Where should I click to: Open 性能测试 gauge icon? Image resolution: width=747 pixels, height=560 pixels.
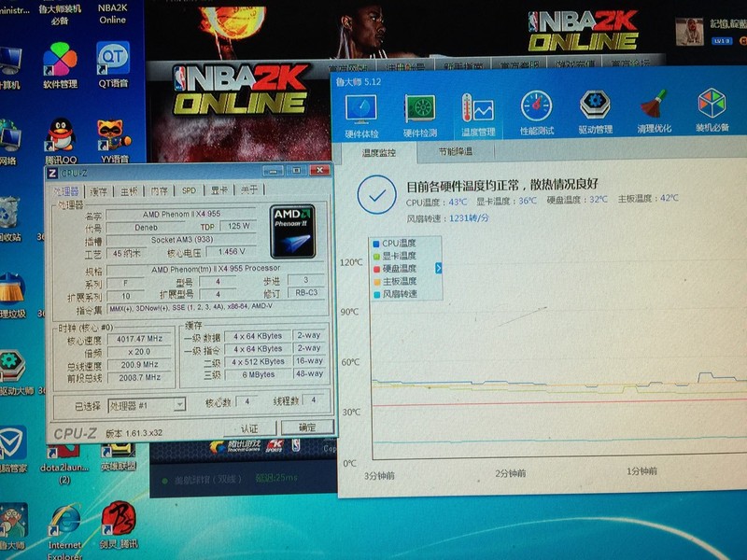pos(537,113)
